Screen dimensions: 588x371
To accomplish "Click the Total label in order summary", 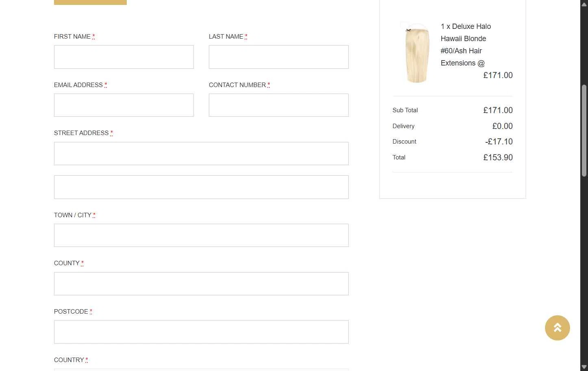I will point(399,157).
